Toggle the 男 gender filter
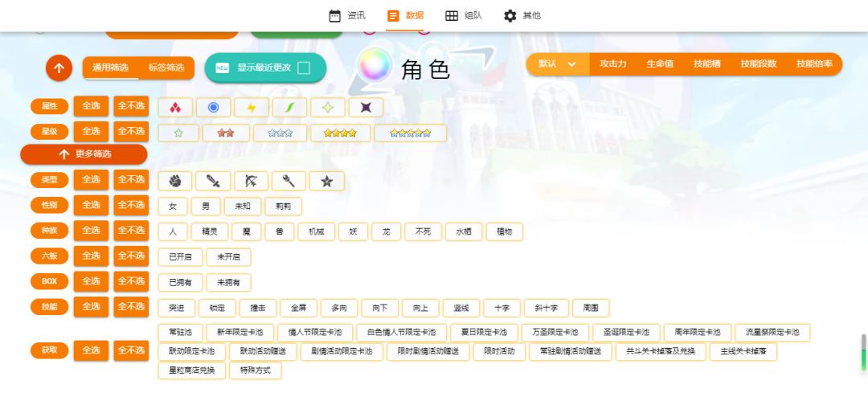 206,206
